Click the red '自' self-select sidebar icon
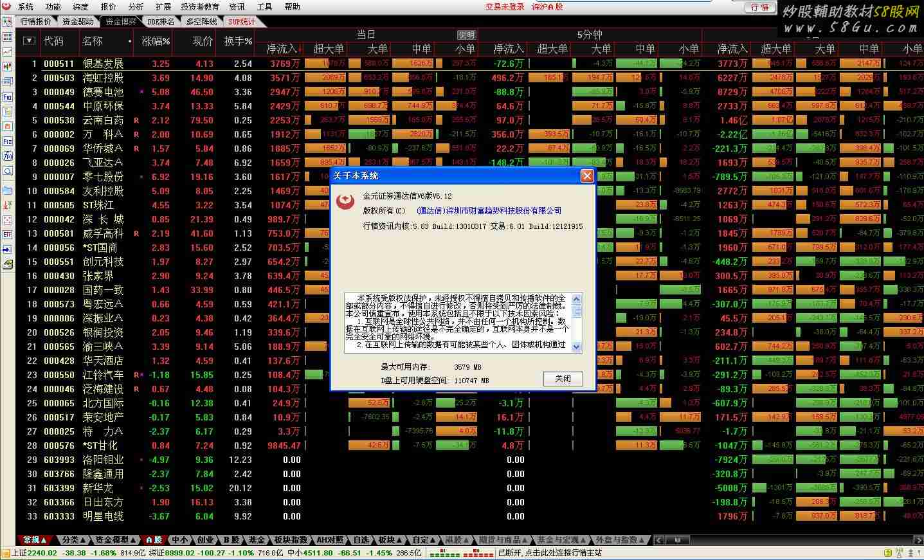The width and height of the screenshot is (924, 560). click(x=7, y=126)
